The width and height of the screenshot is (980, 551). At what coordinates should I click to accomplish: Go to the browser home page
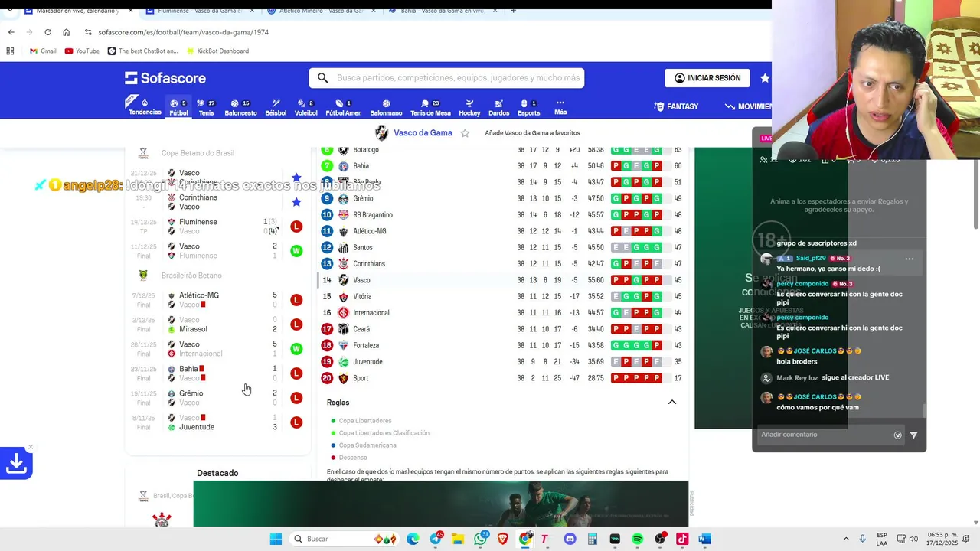click(66, 32)
